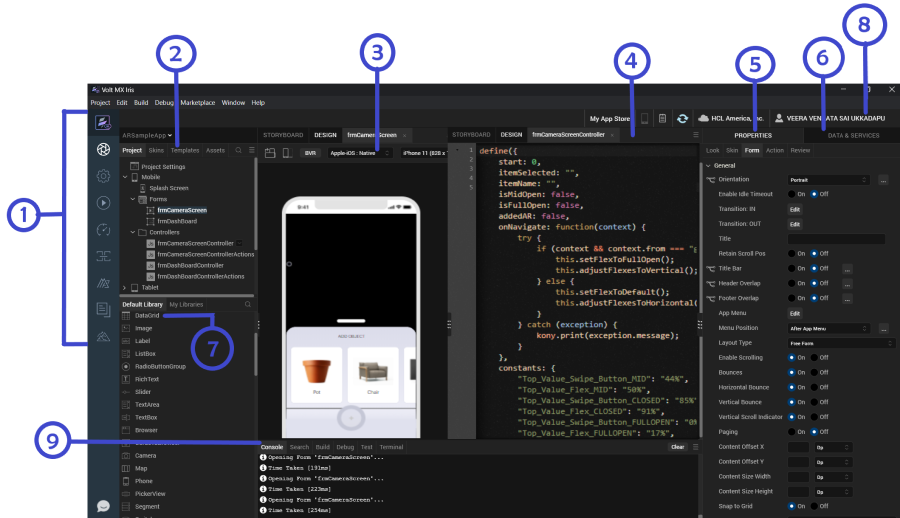Screen dimensions: 900x518
Task: Set Snap to Grid to Off
Action: coord(814,506)
